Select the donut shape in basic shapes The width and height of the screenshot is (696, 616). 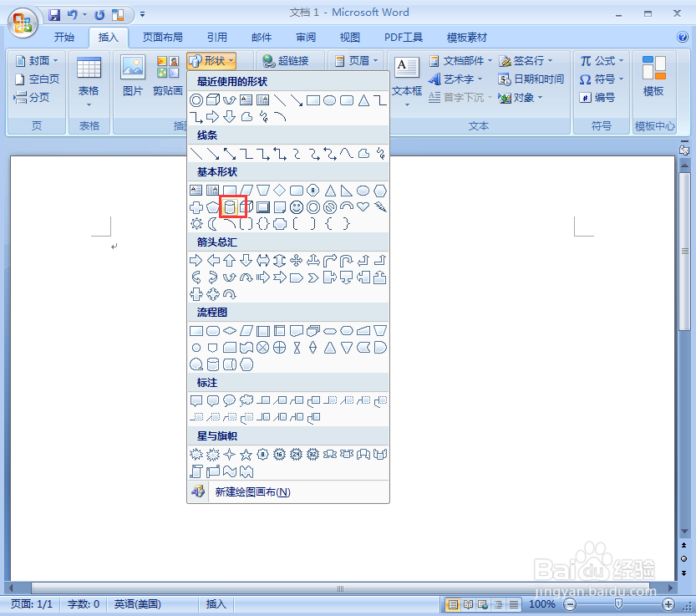point(313,207)
